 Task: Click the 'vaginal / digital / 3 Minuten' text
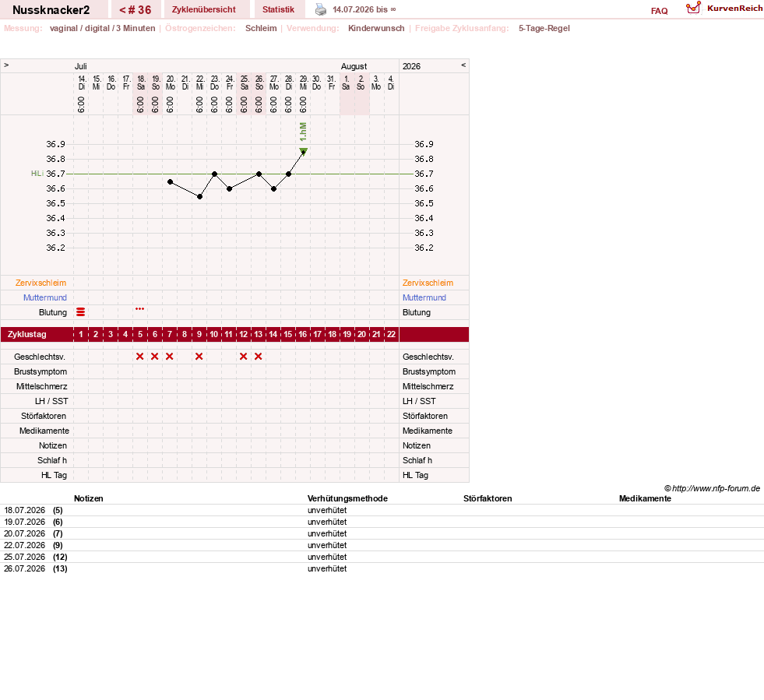[102, 28]
